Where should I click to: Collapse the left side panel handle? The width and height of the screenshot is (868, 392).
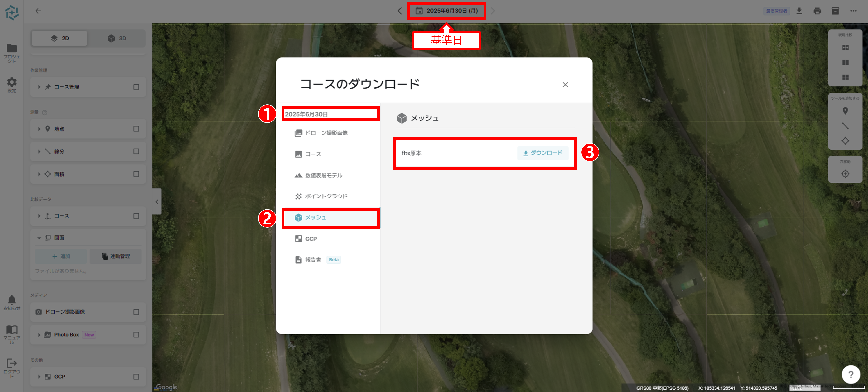(157, 202)
